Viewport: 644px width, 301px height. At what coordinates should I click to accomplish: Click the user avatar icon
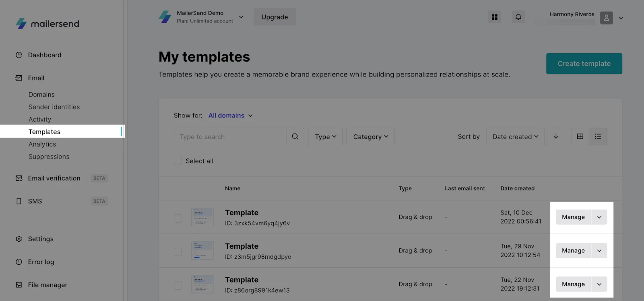[606, 18]
